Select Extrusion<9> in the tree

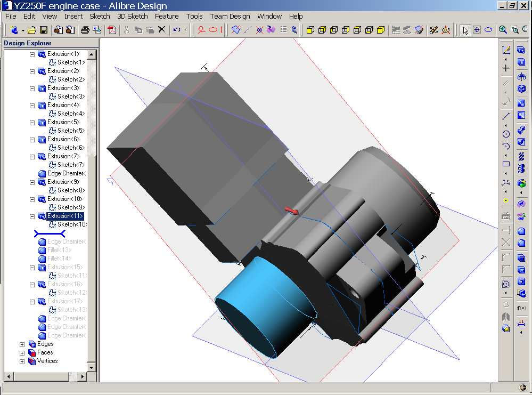63,182
